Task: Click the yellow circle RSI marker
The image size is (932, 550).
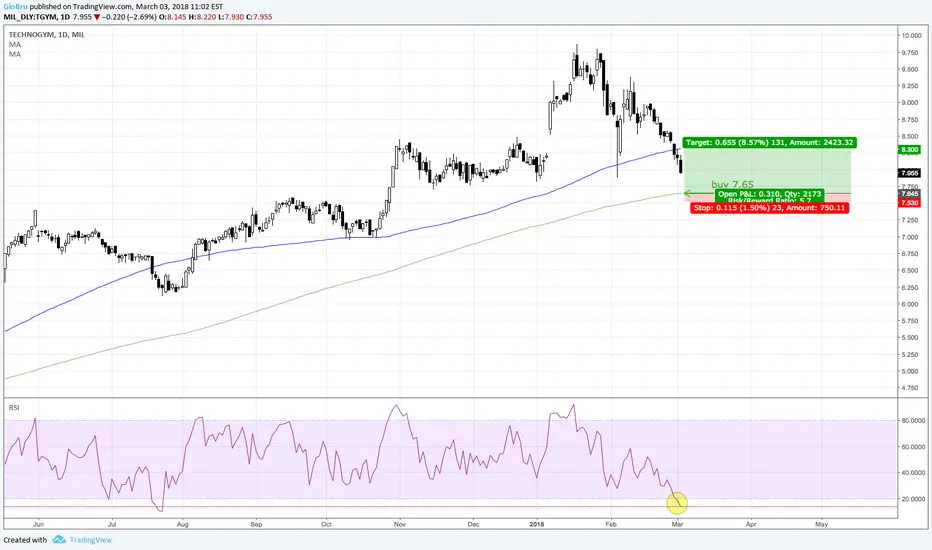Action: click(677, 503)
